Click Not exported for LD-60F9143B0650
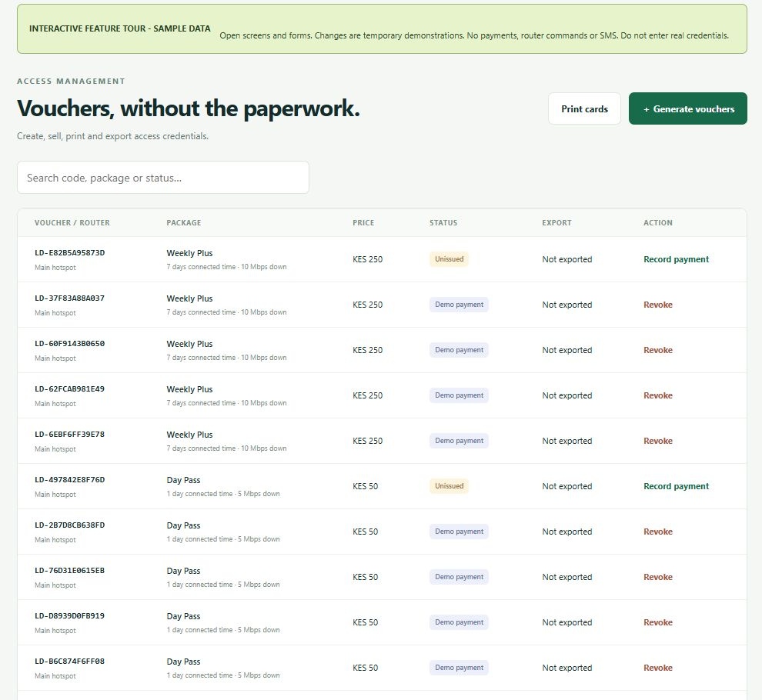Viewport: 762px width, 700px height. 567,350
